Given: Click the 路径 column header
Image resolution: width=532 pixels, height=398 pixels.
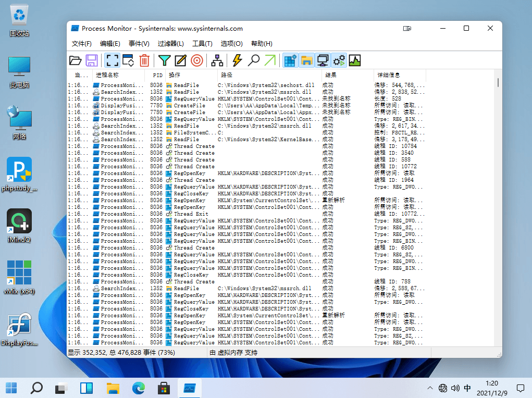Looking at the screenshot, I should pyautogui.click(x=269, y=75).
